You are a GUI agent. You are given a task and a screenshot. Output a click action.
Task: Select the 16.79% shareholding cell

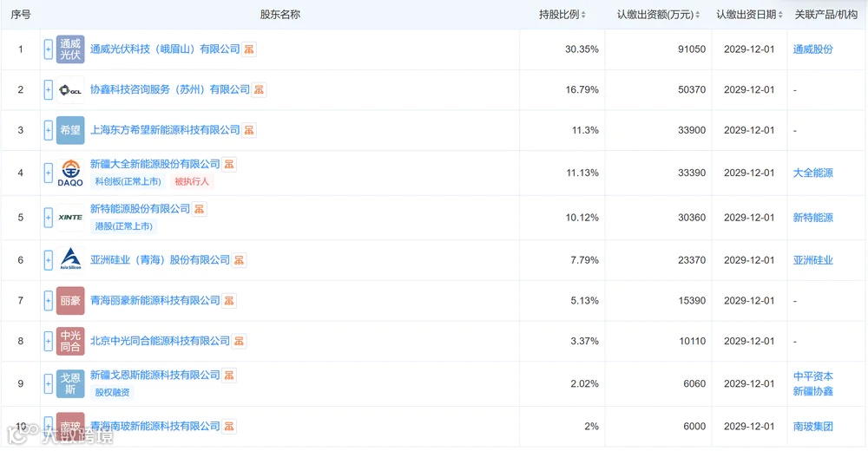(562, 89)
